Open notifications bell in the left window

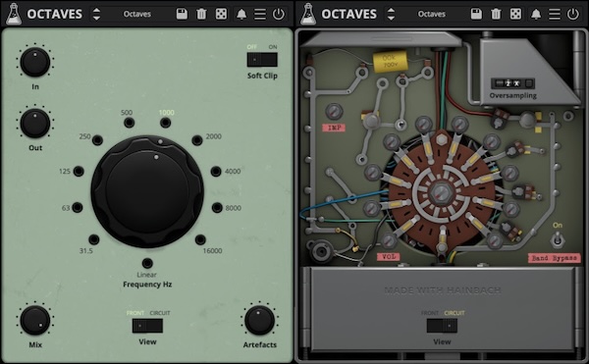click(x=241, y=14)
